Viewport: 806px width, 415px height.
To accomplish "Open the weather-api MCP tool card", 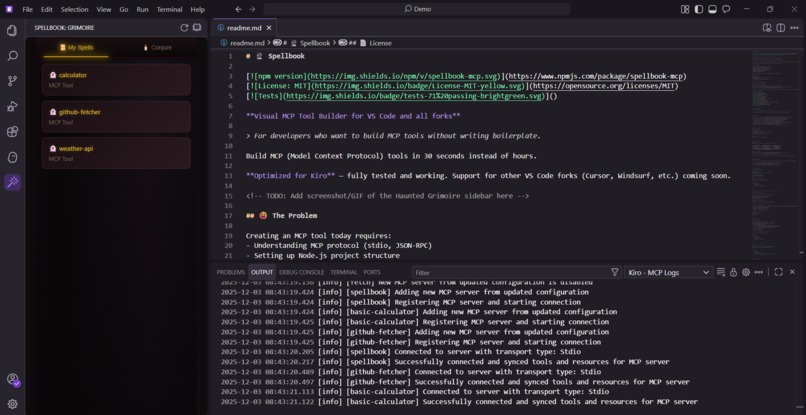I will click(x=116, y=153).
